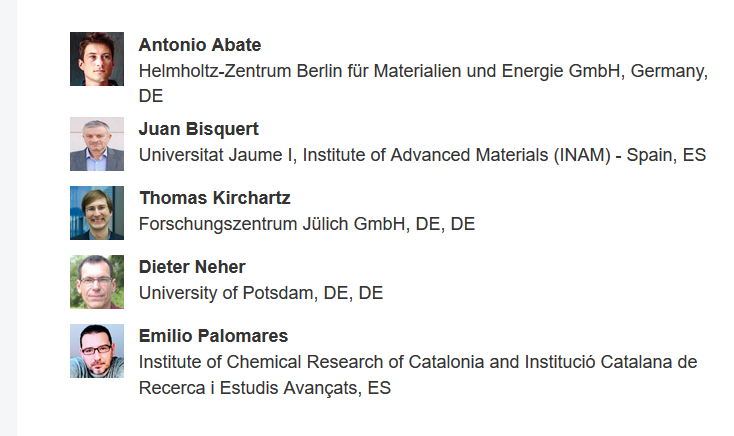Click the 'Recerca i Estudis Avançats, ES' line
The height and width of the screenshot is (436, 734).
pos(265,388)
